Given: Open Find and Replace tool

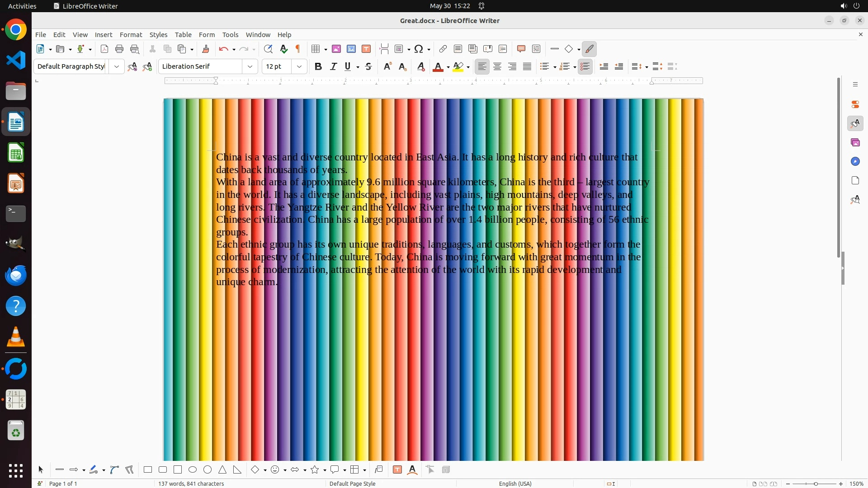Looking at the screenshot, I should click(268, 49).
